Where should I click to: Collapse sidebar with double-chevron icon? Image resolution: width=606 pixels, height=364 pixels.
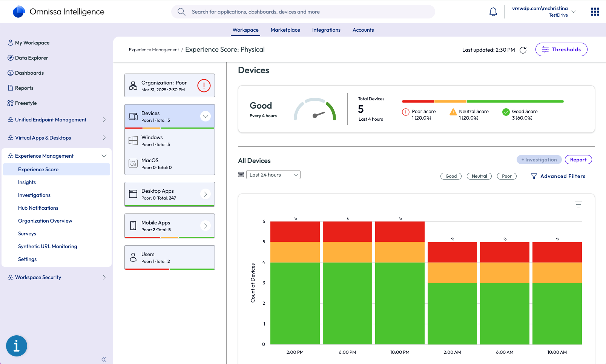(x=104, y=359)
